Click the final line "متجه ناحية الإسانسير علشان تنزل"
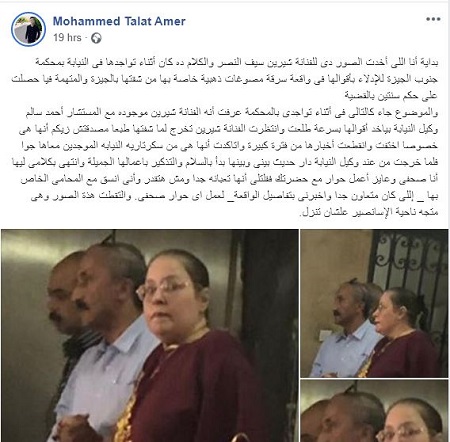The height and width of the screenshot is (442, 450). click(x=369, y=212)
